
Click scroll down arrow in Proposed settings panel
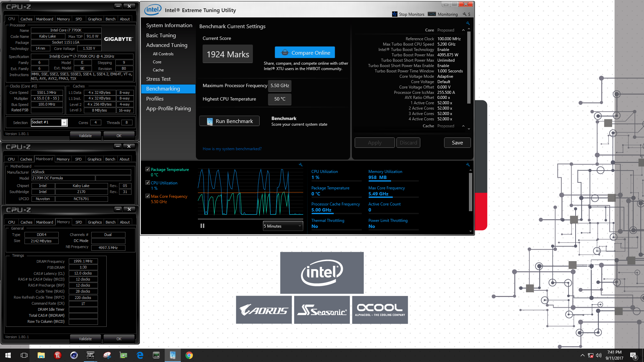point(469,129)
